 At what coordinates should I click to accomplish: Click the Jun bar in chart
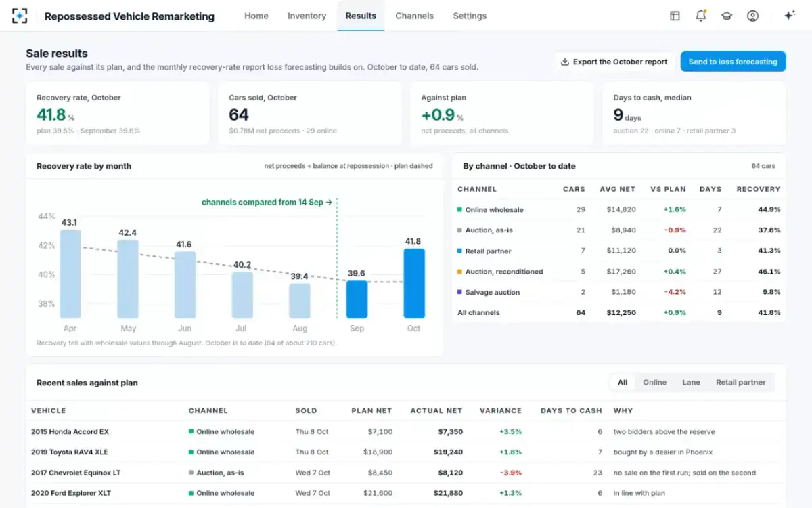185,284
